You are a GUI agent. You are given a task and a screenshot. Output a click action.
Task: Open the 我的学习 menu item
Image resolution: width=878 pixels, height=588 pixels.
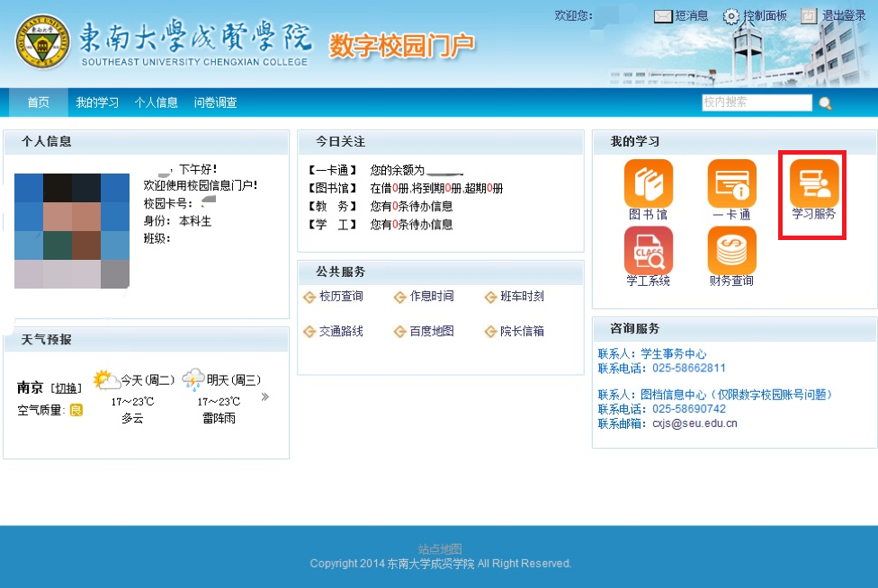click(x=97, y=102)
